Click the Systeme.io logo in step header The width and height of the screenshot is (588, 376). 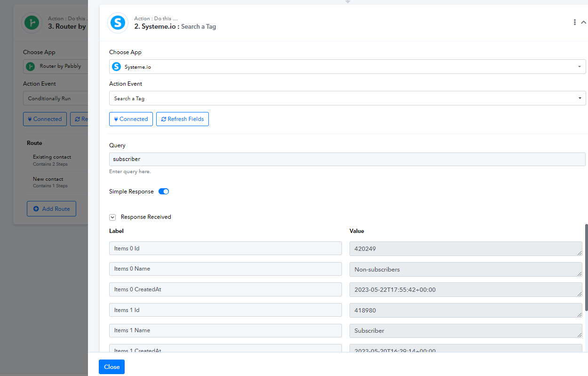pos(118,23)
